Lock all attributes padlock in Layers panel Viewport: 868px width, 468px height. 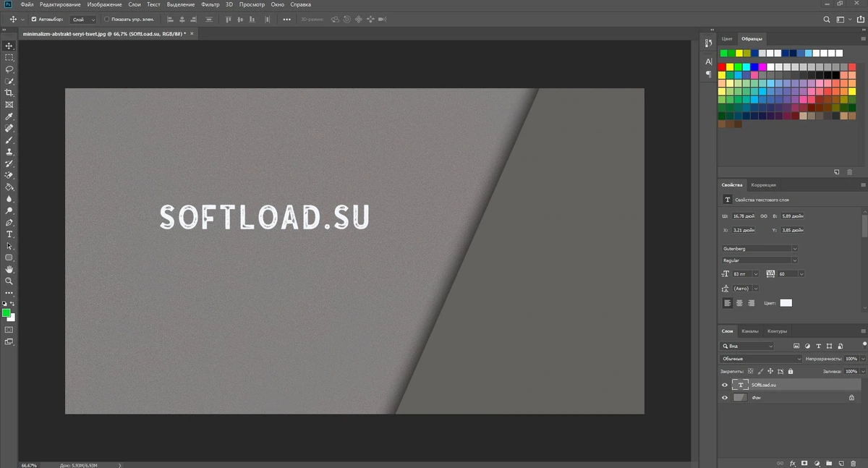[x=790, y=371]
